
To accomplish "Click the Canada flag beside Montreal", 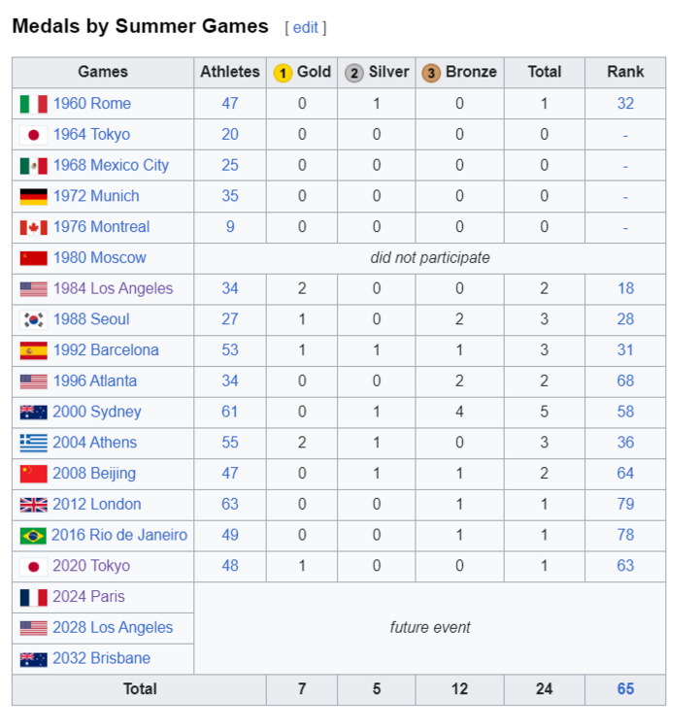I will point(33,227).
